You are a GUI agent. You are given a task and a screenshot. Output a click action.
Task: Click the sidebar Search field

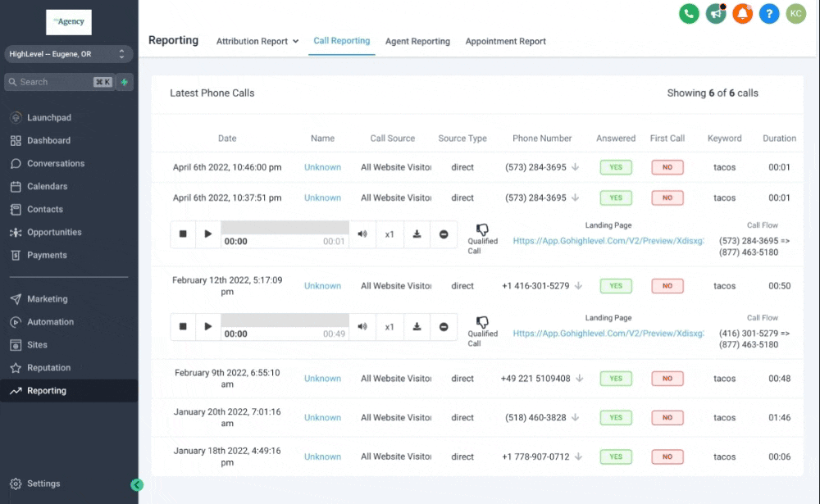pos(59,82)
